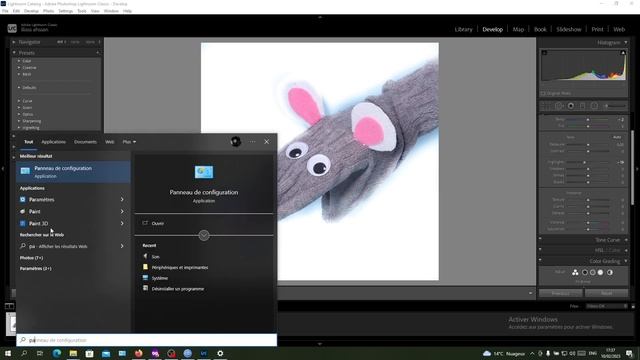Open Settings gear icon on taskbar
The width and height of the screenshot is (640, 360).
click(220, 353)
